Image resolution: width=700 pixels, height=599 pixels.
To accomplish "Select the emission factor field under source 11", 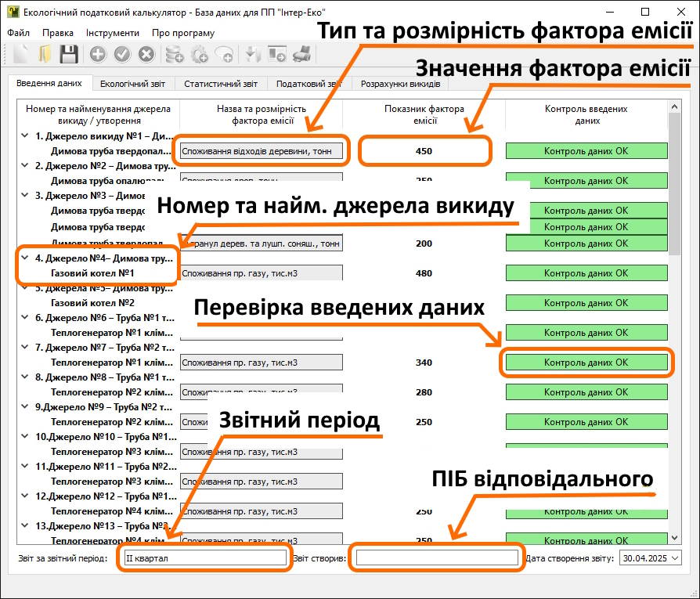I will 262,482.
